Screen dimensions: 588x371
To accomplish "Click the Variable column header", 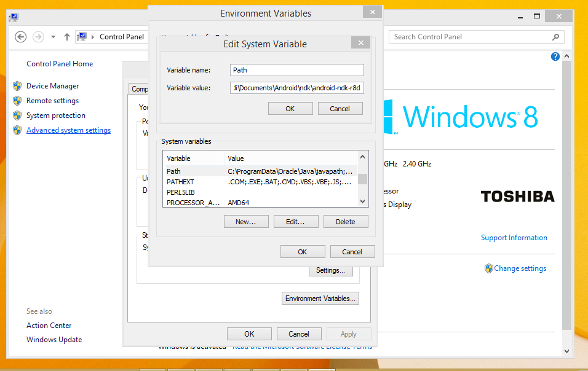I will click(x=194, y=158).
